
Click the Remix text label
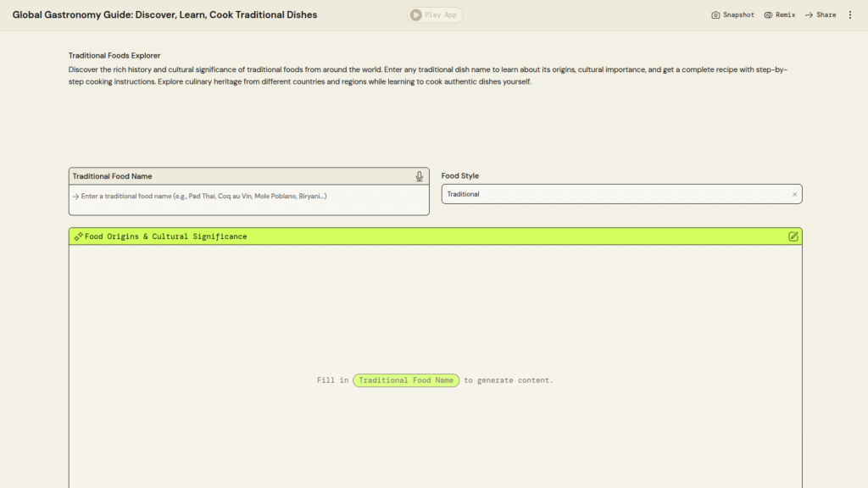pyautogui.click(x=785, y=15)
